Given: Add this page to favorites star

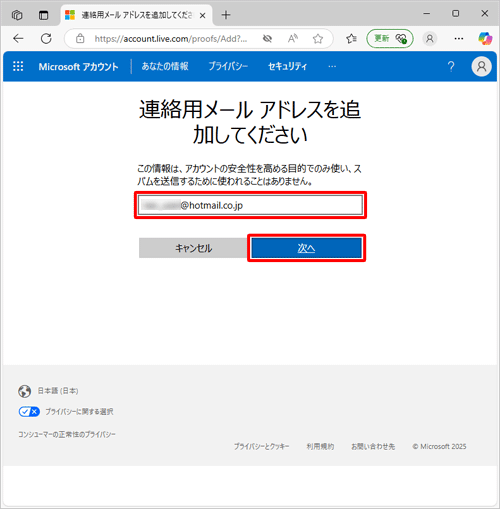Looking at the screenshot, I should 318,39.
